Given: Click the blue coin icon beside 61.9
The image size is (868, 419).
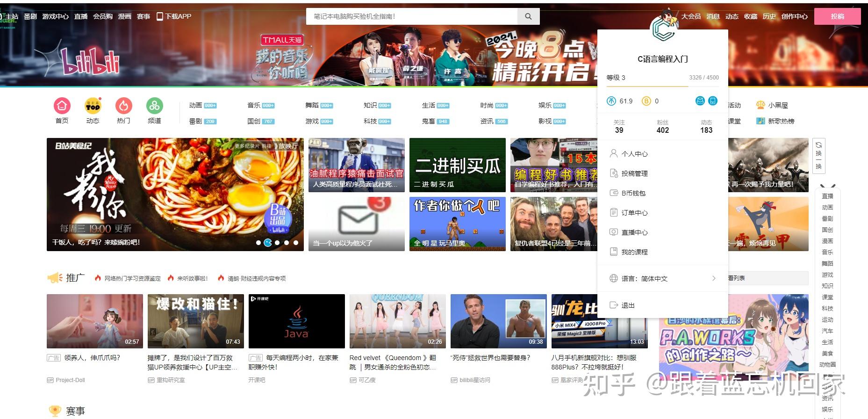Looking at the screenshot, I should 611,101.
